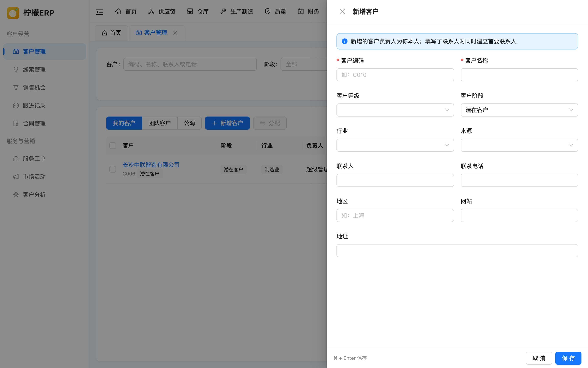Focus the 地址 input field
Viewport: 588px width, 368px height.
coord(457,251)
